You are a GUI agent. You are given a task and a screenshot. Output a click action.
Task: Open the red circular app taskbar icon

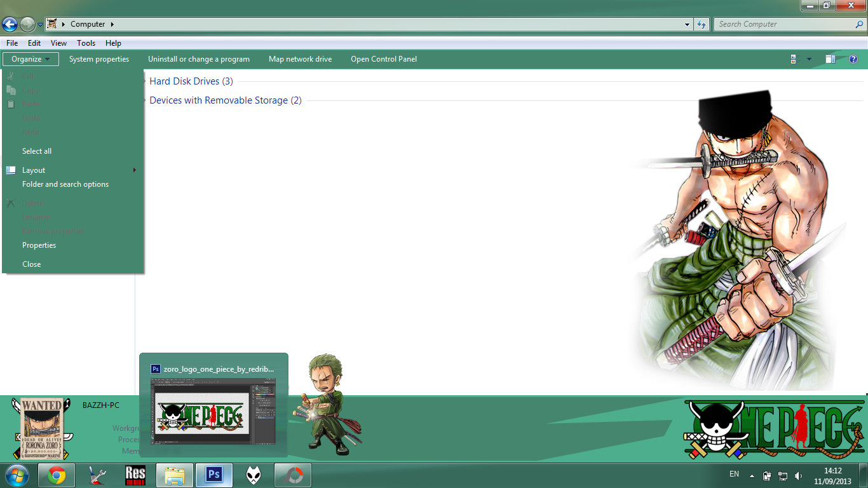(293, 475)
